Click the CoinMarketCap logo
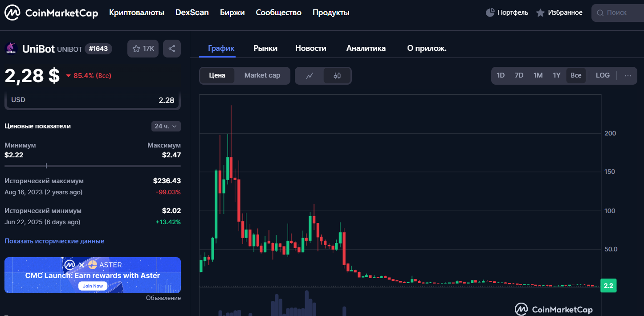Screen dimensions: 644x316 pos(51,12)
